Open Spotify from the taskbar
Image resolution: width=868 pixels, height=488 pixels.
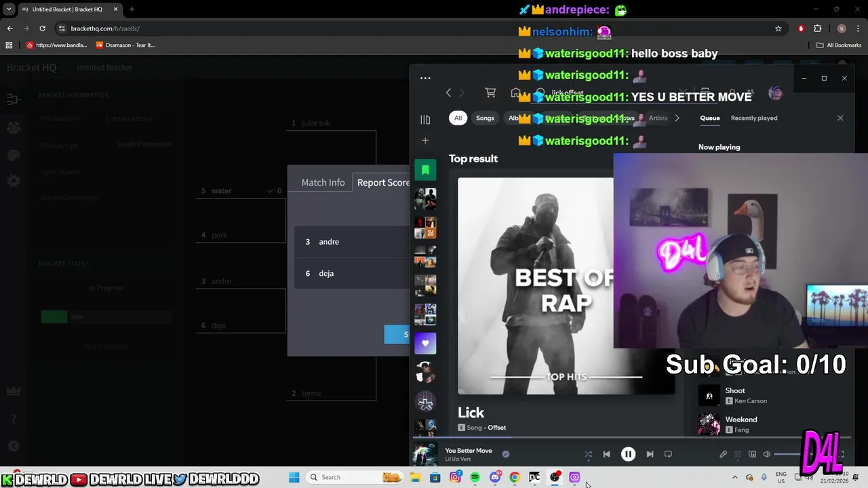pyautogui.click(x=475, y=477)
